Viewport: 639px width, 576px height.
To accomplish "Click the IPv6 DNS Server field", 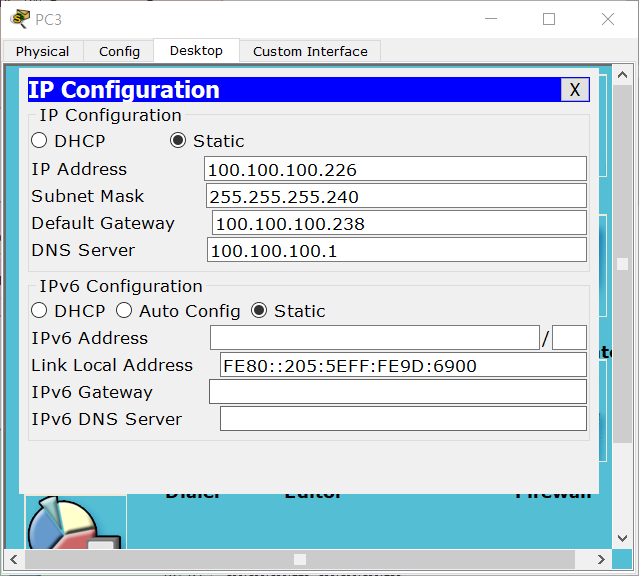I will click(403, 418).
